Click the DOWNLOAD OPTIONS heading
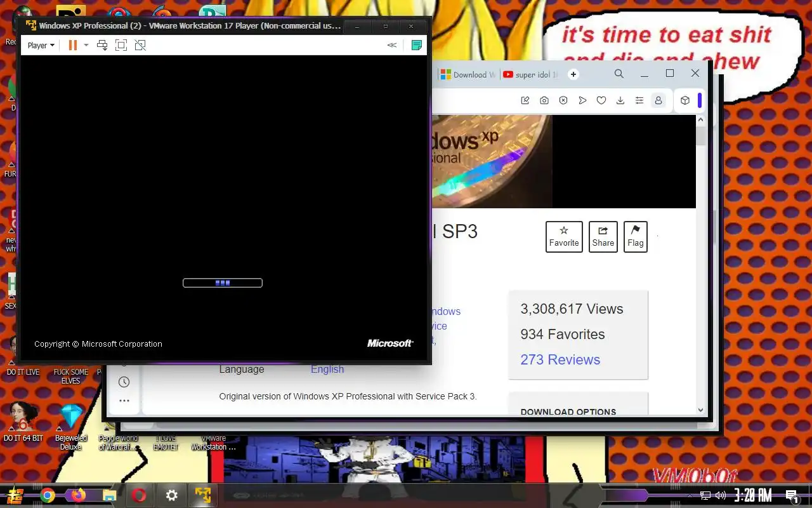The width and height of the screenshot is (812, 508). click(568, 411)
